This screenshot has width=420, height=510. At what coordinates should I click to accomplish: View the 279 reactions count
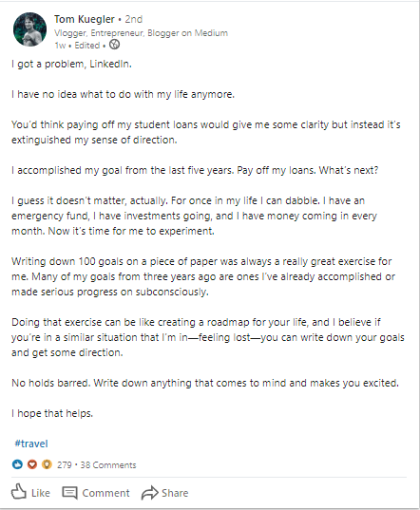click(65, 465)
